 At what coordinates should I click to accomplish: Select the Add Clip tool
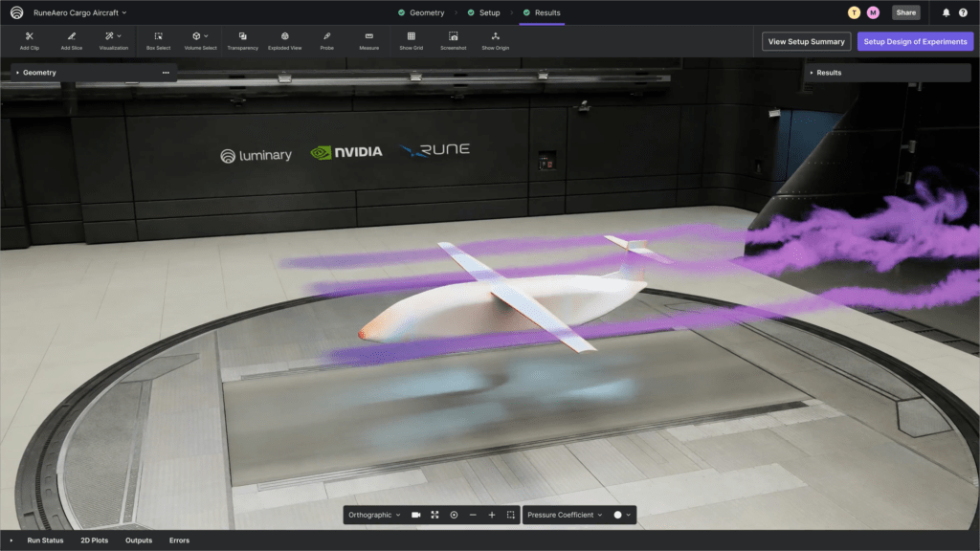tap(29, 40)
